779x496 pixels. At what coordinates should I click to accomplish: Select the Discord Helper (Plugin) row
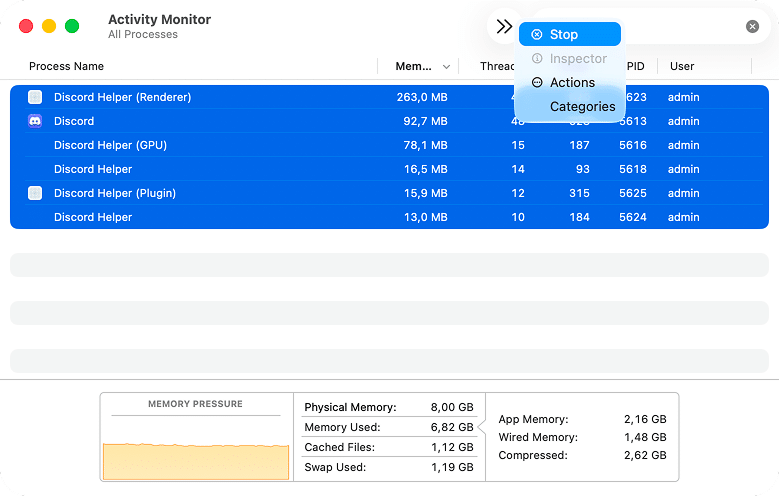[x=389, y=193]
